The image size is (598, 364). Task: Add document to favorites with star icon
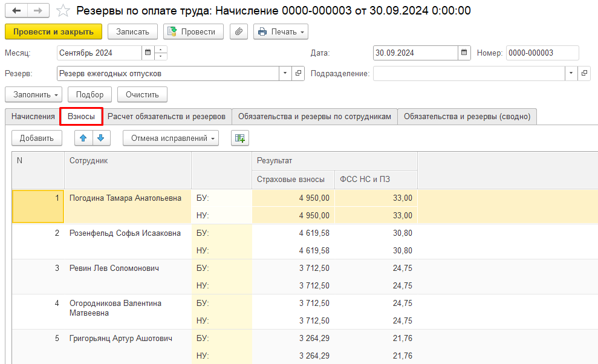[62, 11]
